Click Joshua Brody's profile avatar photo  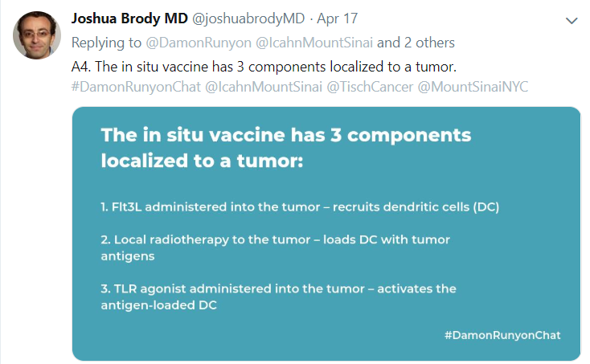point(36,35)
